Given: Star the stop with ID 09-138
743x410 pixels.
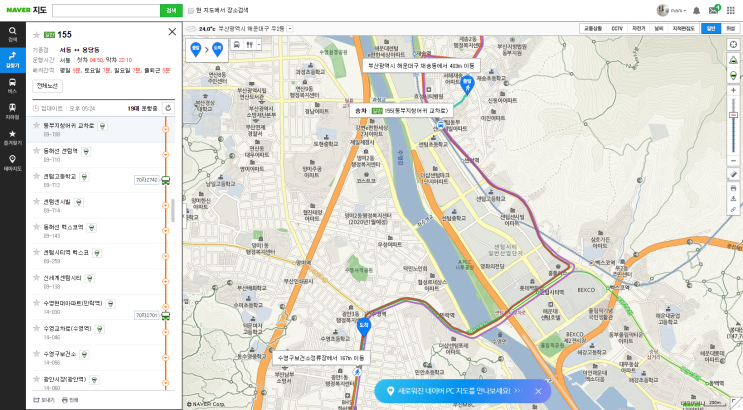Looking at the screenshot, I should point(36,277).
